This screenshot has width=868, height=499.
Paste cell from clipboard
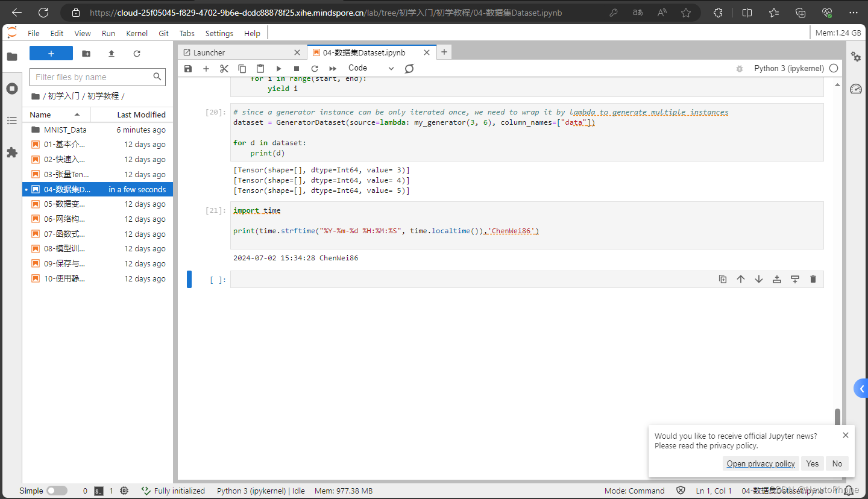260,69
